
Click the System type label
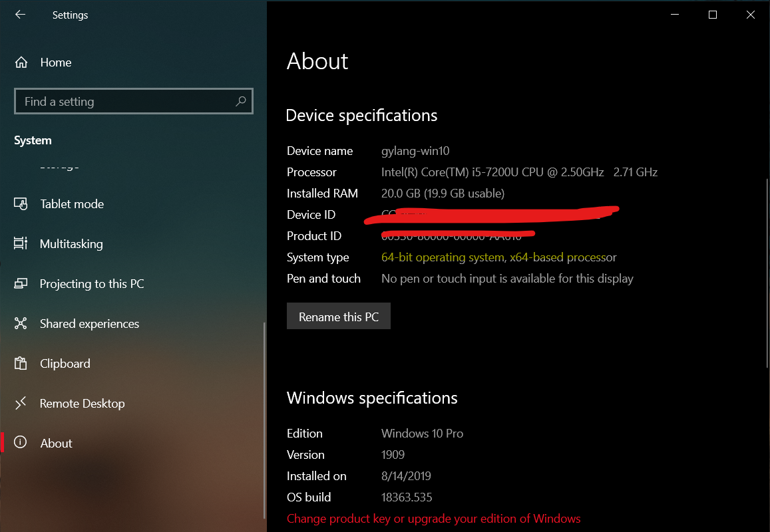click(x=317, y=257)
